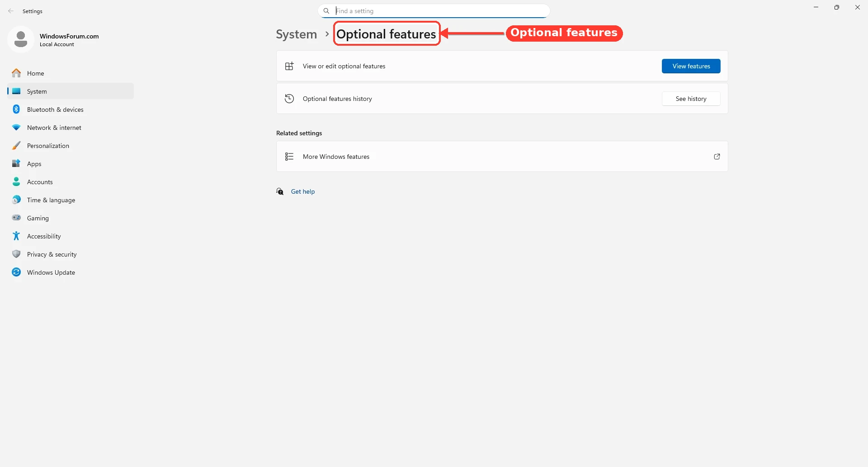The width and height of the screenshot is (868, 467).
Task: Select Bluetooth & devices menu item
Action: (x=71, y=109)
